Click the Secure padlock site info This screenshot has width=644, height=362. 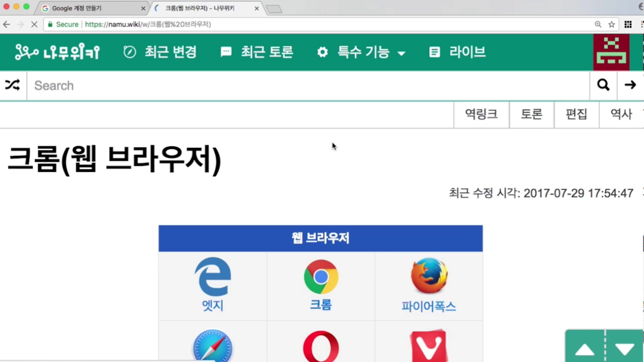tap(63, 24)
